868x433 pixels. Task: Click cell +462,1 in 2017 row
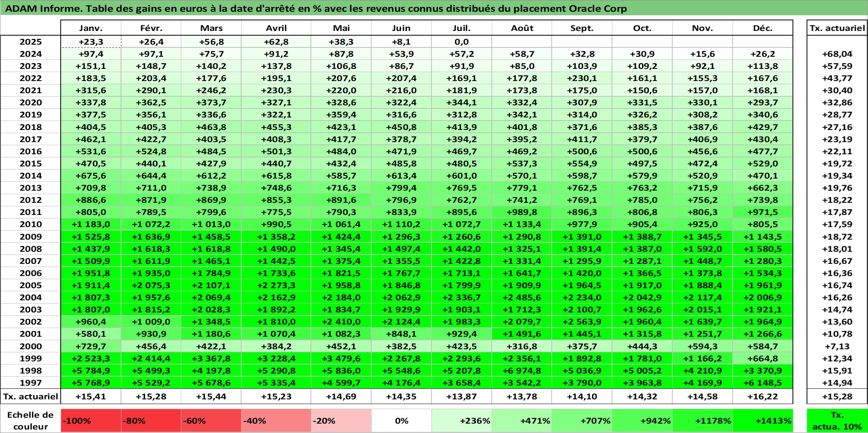tap(91, 139)
